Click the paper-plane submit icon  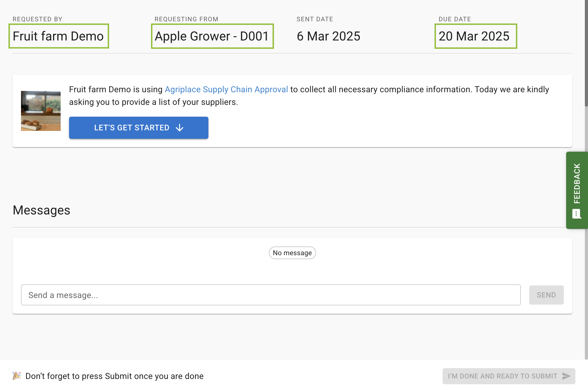[x=566, y=376]
